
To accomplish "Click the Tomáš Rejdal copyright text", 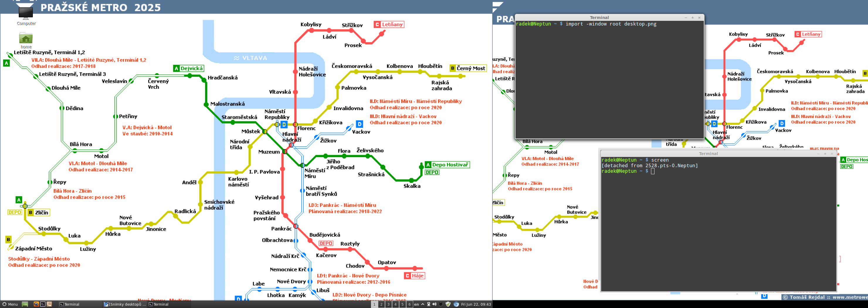I will click(825, 297).
